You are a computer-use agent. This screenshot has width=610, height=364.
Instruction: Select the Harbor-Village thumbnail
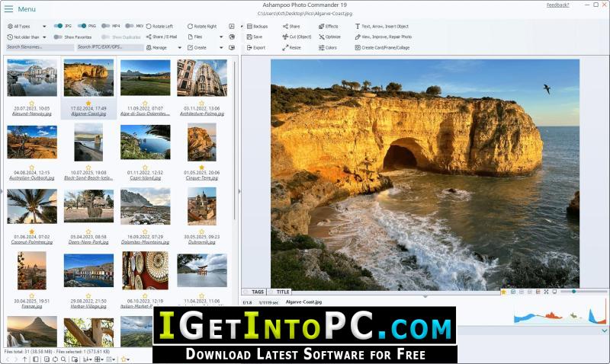point(88,270)
